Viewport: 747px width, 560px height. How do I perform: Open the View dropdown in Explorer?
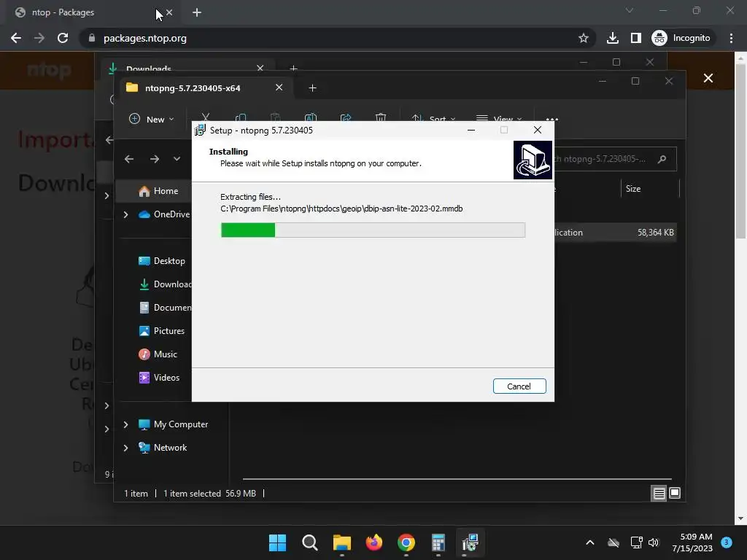(499, 119)
